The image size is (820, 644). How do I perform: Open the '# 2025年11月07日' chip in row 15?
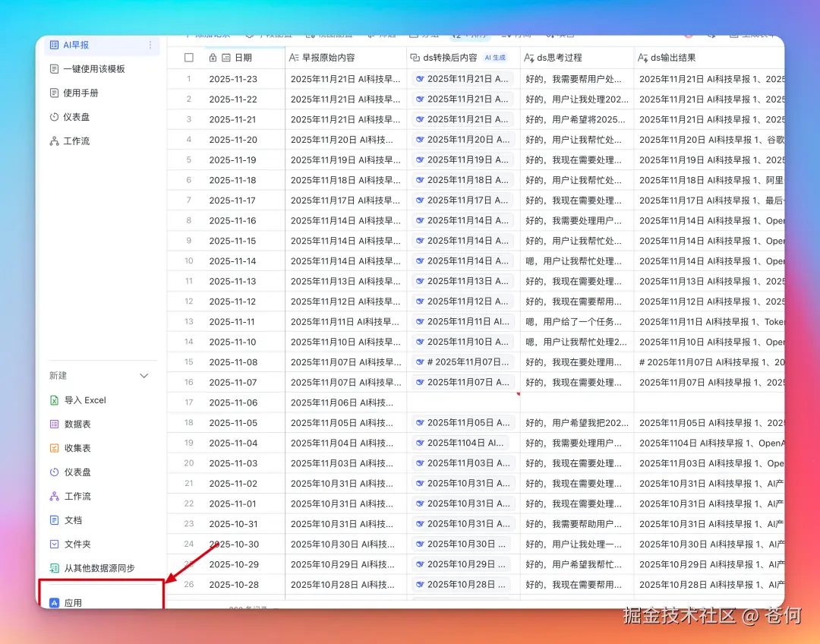coord(462,362)
